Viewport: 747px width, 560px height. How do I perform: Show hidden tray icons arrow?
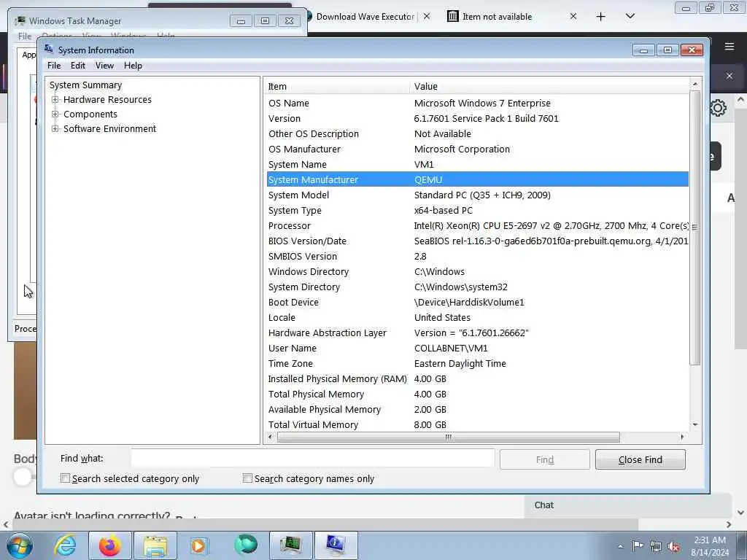(x=620, y=546)
